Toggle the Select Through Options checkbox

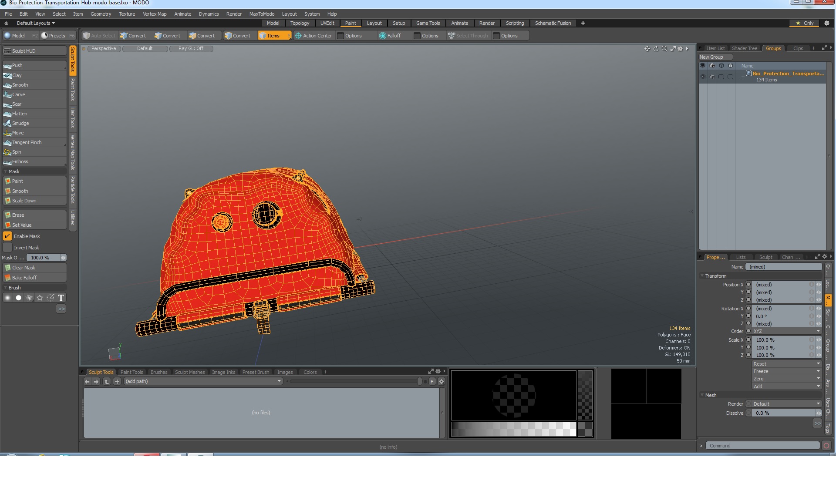pos(496,36)
